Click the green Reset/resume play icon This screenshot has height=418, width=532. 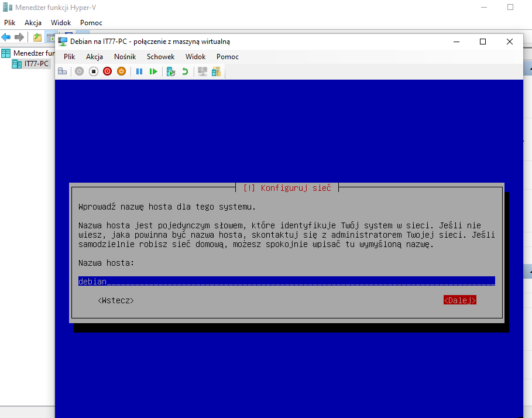tap(153, 71)
